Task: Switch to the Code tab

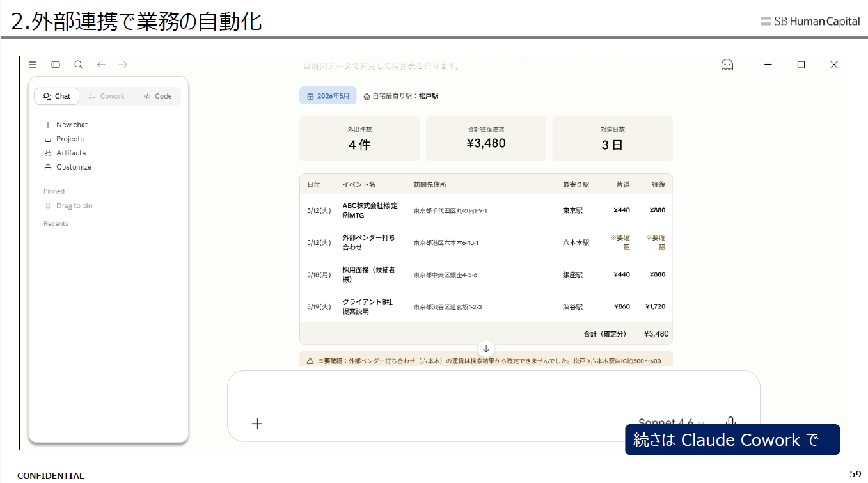Action: point(157,96)
